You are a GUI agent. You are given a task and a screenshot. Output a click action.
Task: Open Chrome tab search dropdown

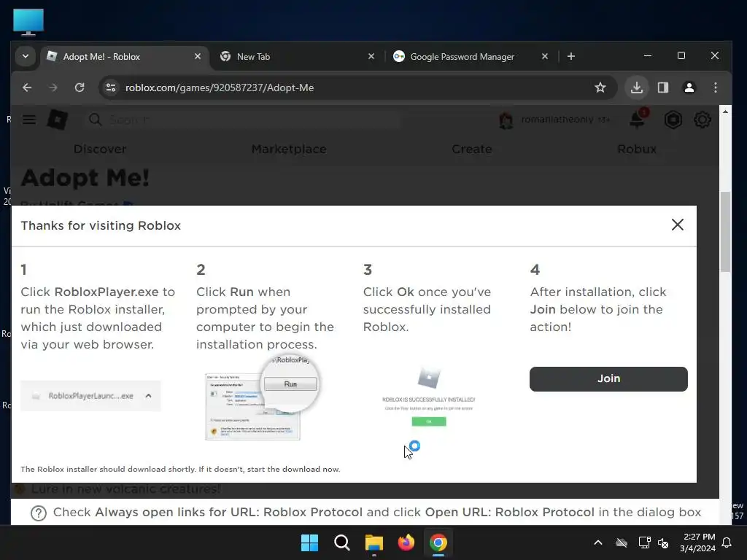(26, 56)
